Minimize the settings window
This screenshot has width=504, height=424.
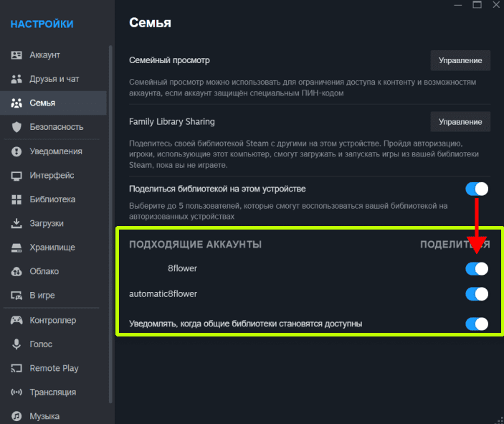pos(458,5)
